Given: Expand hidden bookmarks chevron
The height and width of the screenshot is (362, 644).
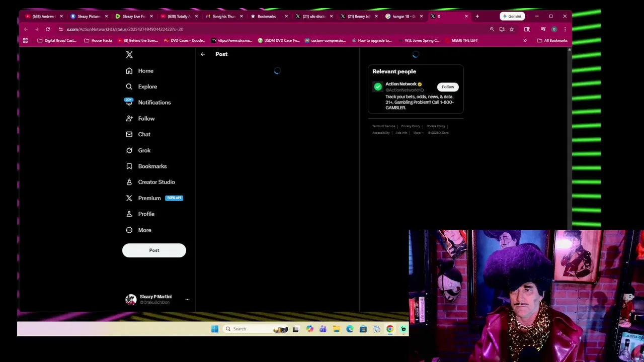Looking at the screenshot, I should (525, 41).
